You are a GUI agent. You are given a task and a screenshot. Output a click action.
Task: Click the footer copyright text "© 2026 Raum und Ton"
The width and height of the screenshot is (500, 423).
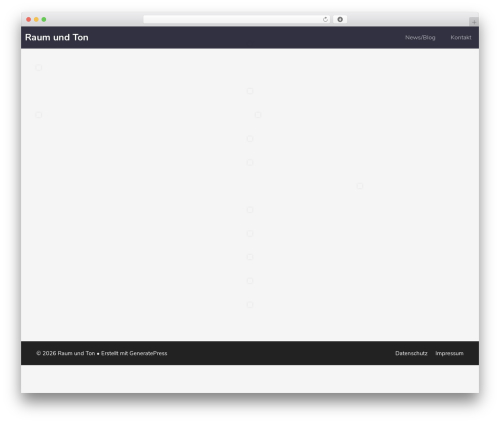pos(66,353)
